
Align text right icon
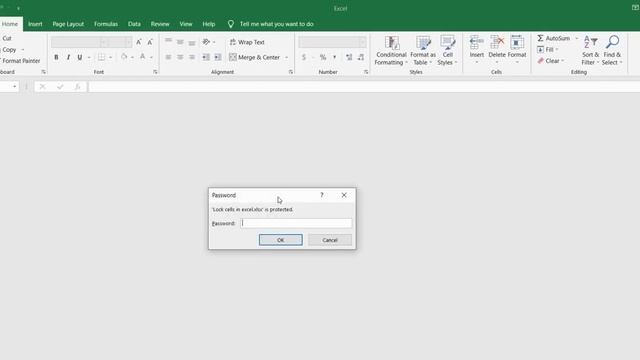coord(192,57)
